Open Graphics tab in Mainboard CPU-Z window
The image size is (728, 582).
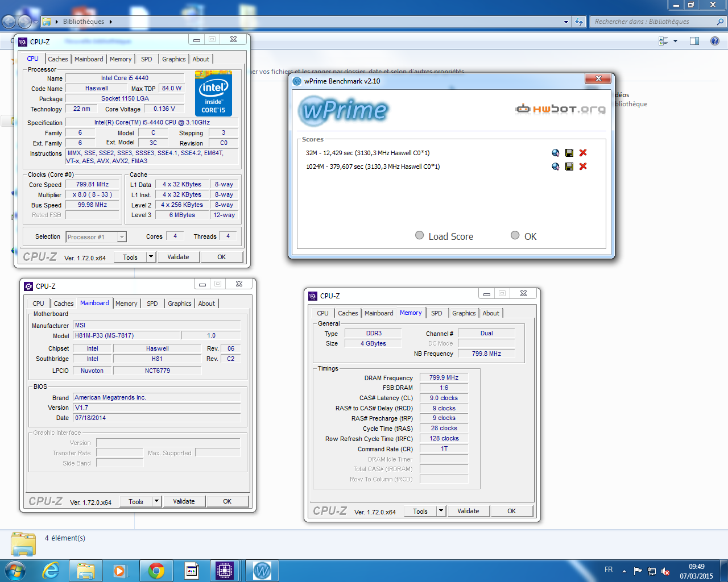click(179, 304)
